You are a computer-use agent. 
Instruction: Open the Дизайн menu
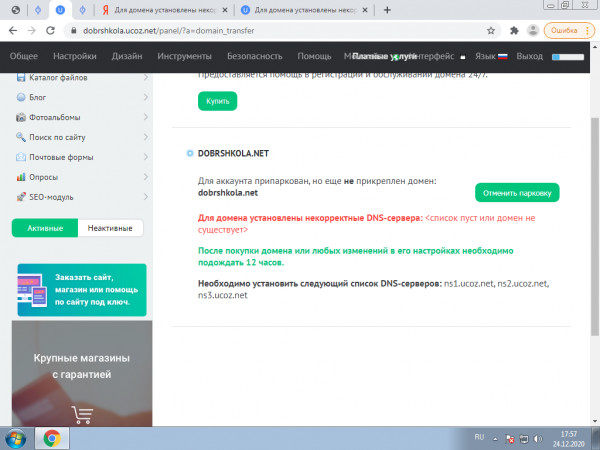tap(127, 56)
